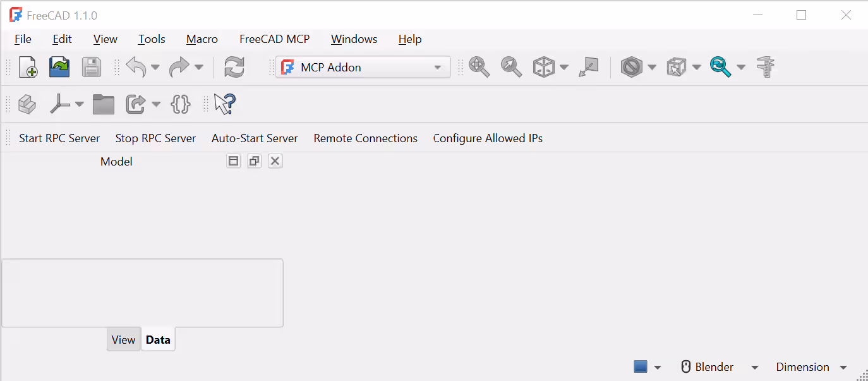
Task: Set isometric view with cube icon
Action: pyautogui.click(x=543, y=67)
